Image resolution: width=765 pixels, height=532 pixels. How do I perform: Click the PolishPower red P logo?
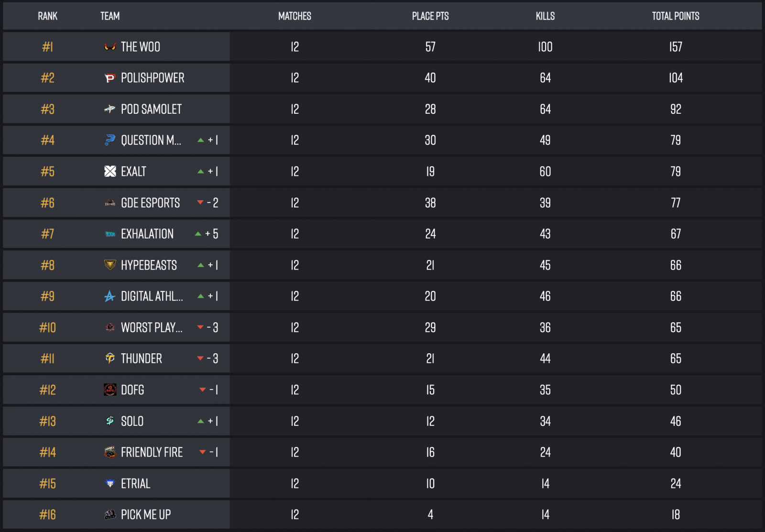coord(110,78)
